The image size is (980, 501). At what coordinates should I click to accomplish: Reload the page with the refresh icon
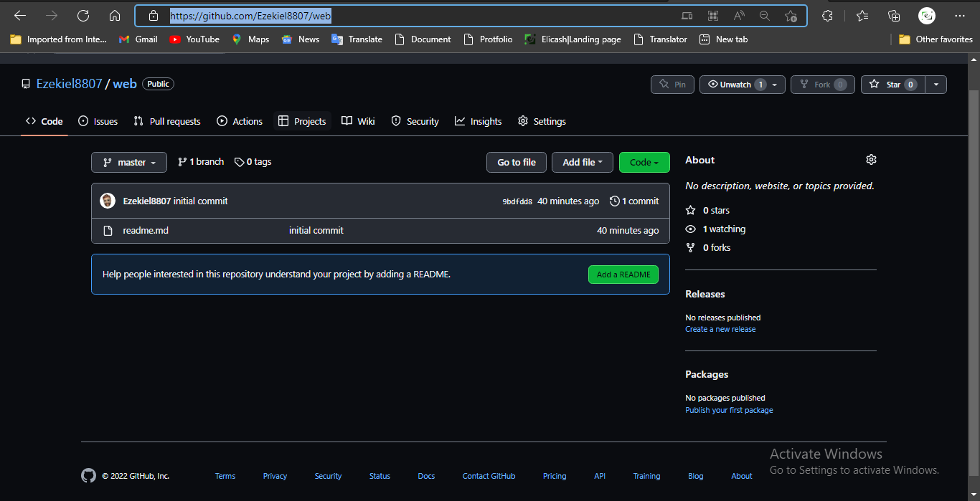[x=83, y=16]
